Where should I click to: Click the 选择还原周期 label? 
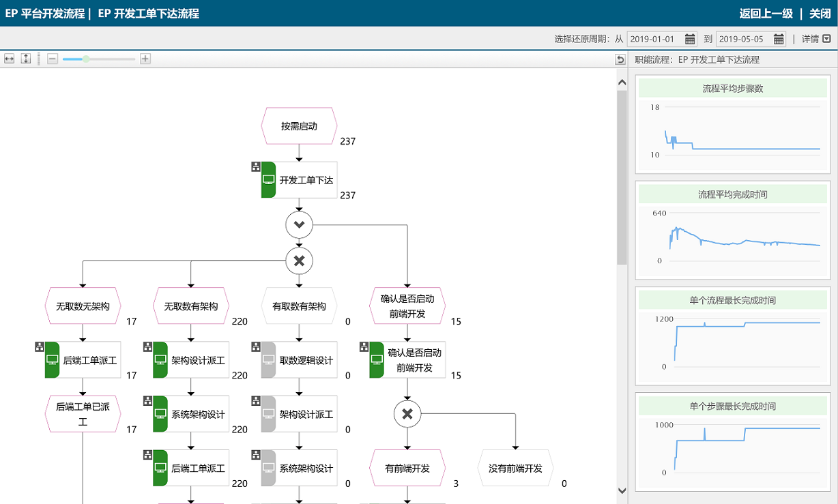(x=582, y=39)
